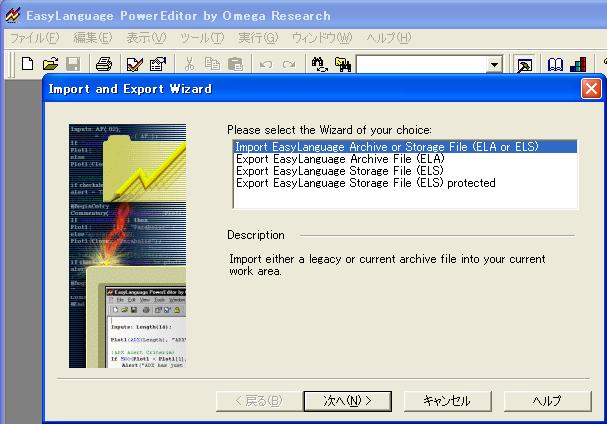
Task: Click the hammer tool toolbar icon
Action: pos(525,65)
